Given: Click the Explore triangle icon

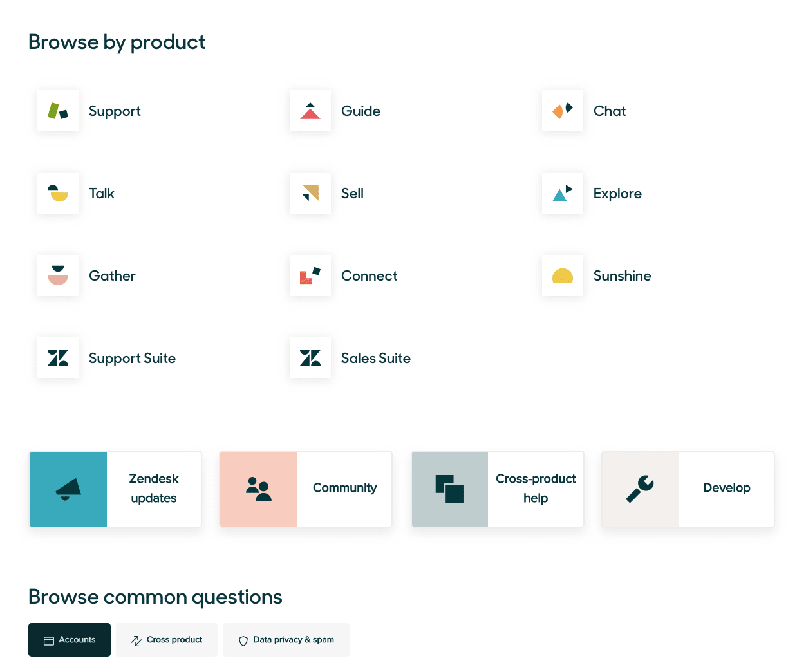Looking at the screenshot, I should (x=563, y=193).
